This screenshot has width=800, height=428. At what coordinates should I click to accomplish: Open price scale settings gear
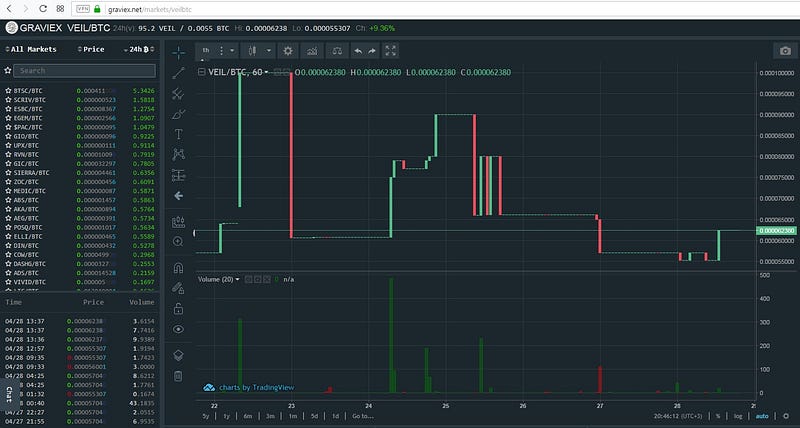click(x=786, y=416)
